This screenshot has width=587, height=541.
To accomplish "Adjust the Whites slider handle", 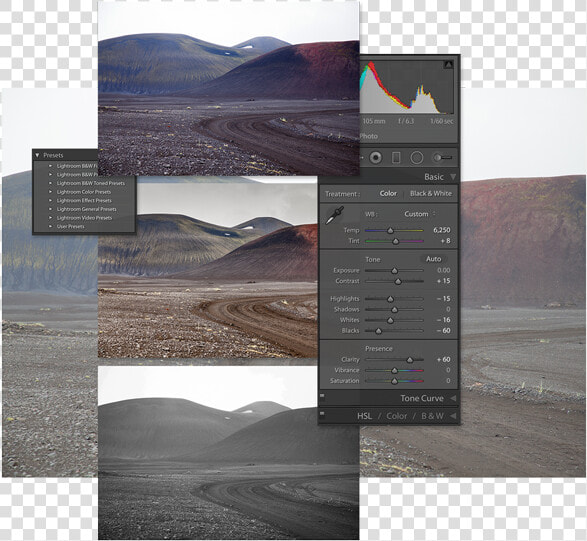I will (x=390, y=320).
